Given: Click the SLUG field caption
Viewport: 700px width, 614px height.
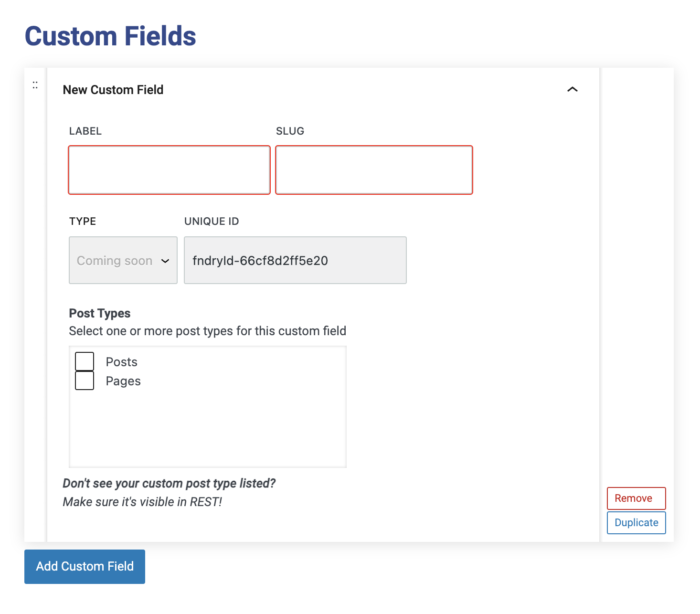Looking at the screenshot, I should 290,131.
